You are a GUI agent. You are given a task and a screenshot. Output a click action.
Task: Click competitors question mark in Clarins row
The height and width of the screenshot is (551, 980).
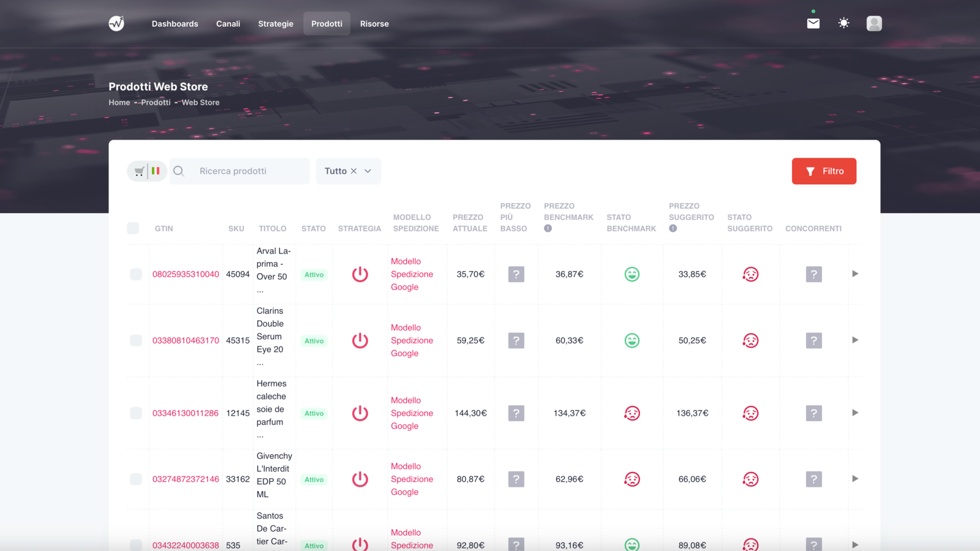click(x=813, y=340)
